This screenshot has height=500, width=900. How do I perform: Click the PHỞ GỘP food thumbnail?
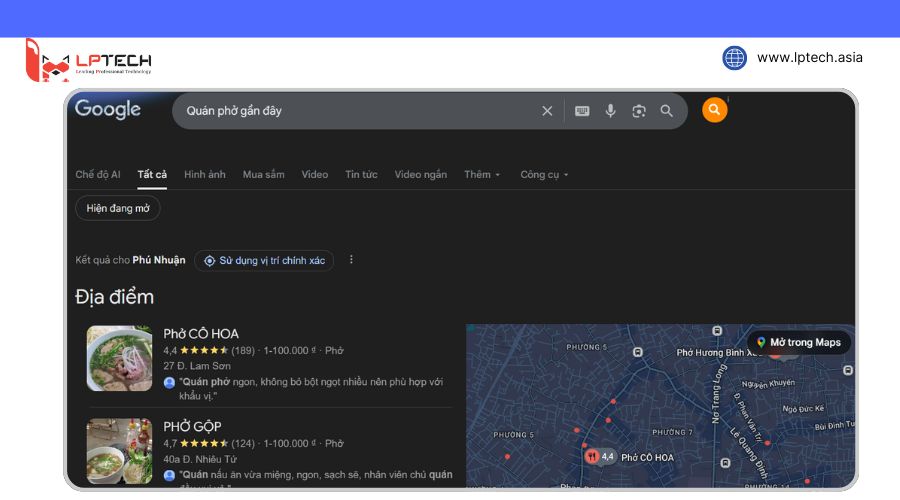[x=119, y=451]
